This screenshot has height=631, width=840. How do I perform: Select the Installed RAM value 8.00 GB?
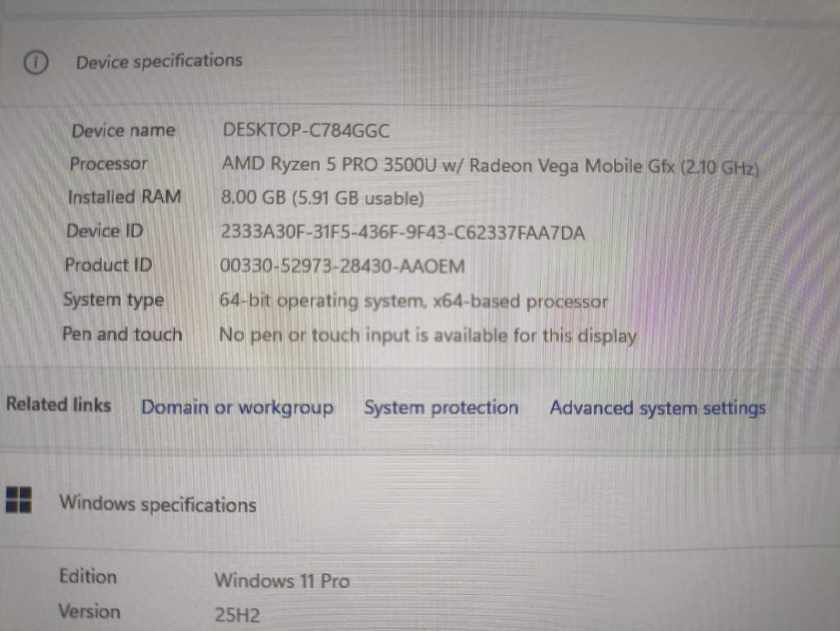coord(322,198)
